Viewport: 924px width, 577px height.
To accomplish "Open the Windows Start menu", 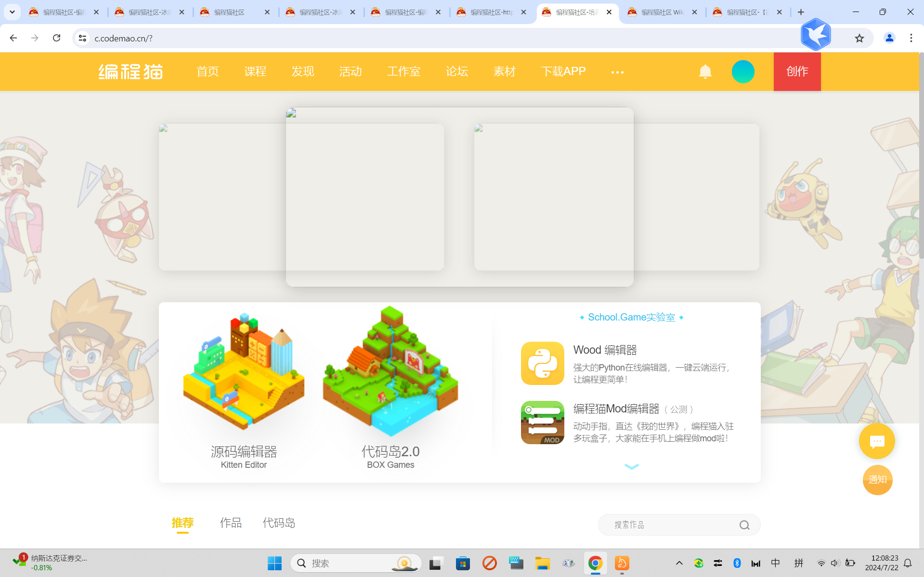I will pyautogui.click(x=274, y=563).
